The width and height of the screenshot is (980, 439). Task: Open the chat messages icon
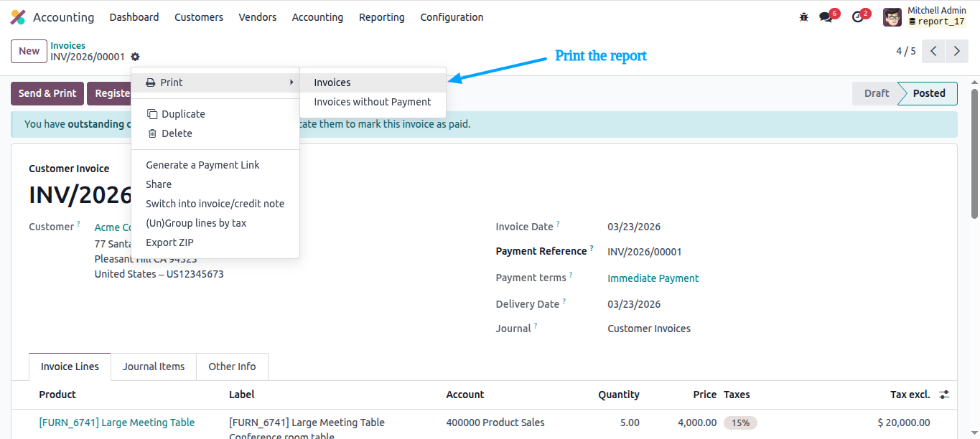826,17
